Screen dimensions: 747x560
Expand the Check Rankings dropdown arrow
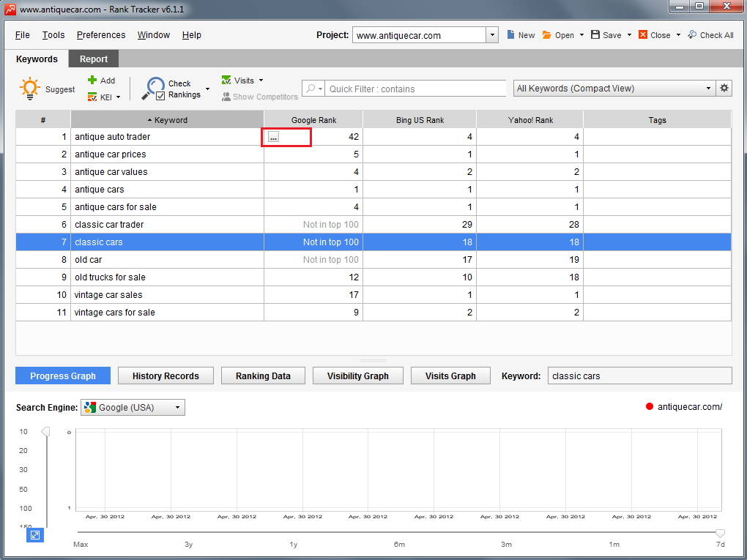(208, 89)
